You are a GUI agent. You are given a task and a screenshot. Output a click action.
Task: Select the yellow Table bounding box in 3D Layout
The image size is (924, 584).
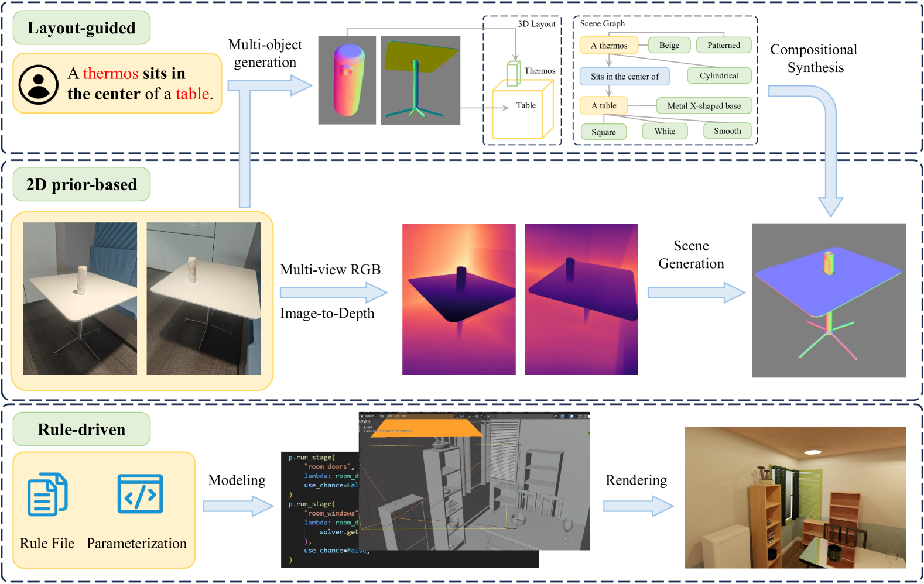click(523, 109)
